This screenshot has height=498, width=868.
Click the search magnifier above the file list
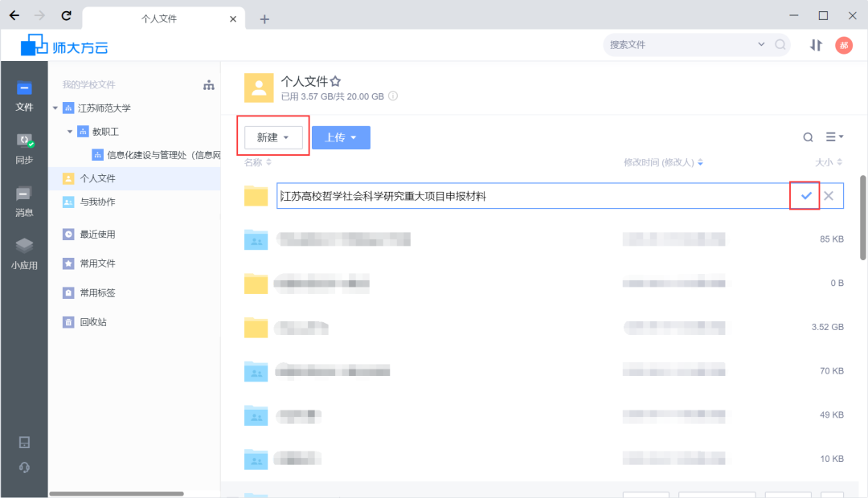tap(809, 137)
